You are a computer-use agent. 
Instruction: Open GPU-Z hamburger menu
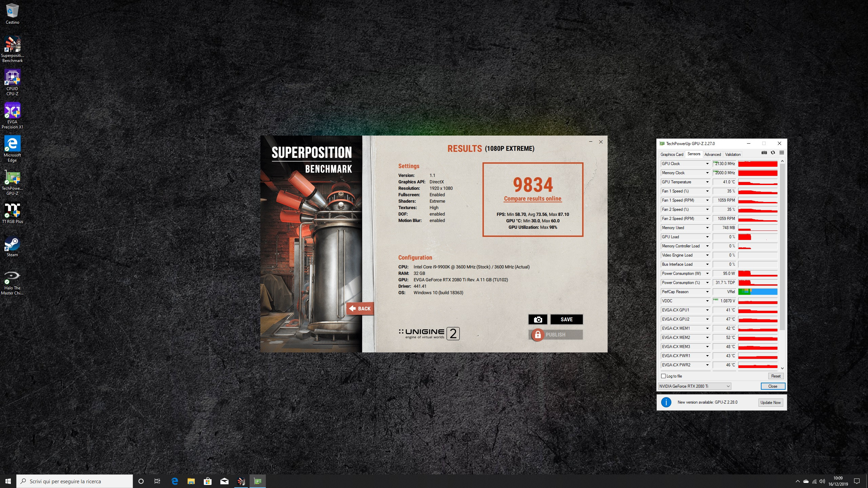(x=782, y=153)
